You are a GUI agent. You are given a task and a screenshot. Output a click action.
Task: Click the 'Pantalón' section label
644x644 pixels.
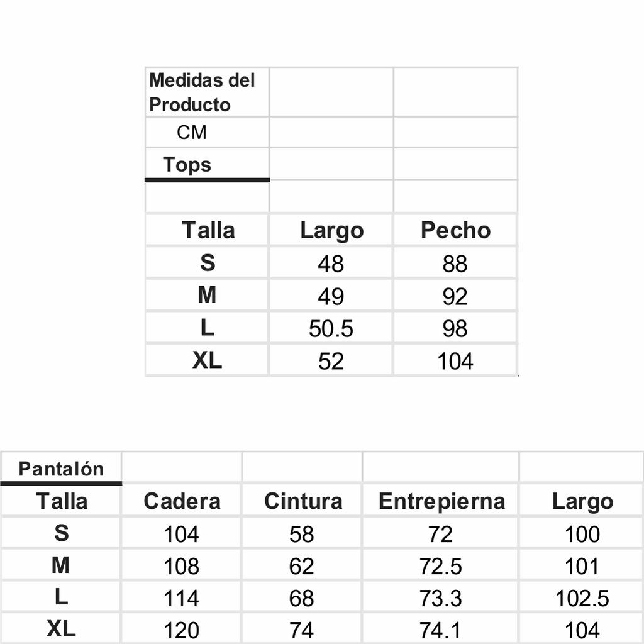point(61,469)
